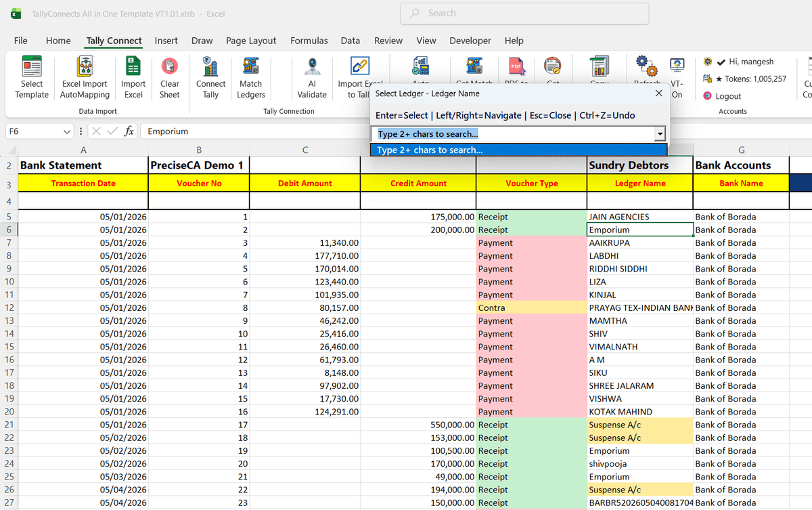Close the Select Ledger dialog
Viewport: 812px width, 510px height.
point(659,93)
